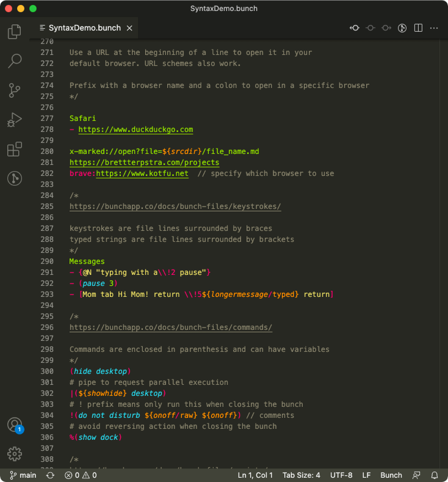
Task: Click the word Safari on line 277
Action: [82, 119]
